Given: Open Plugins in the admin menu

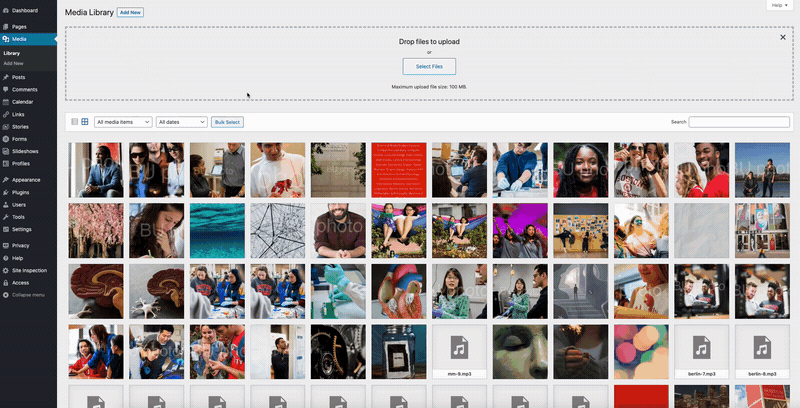Looking at the screenshot, I should (x=22, y=191).
